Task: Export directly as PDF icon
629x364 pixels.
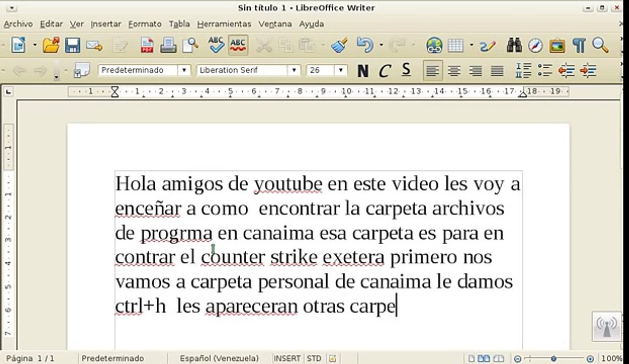Action: pyautogui.click(x=147, y=45)
